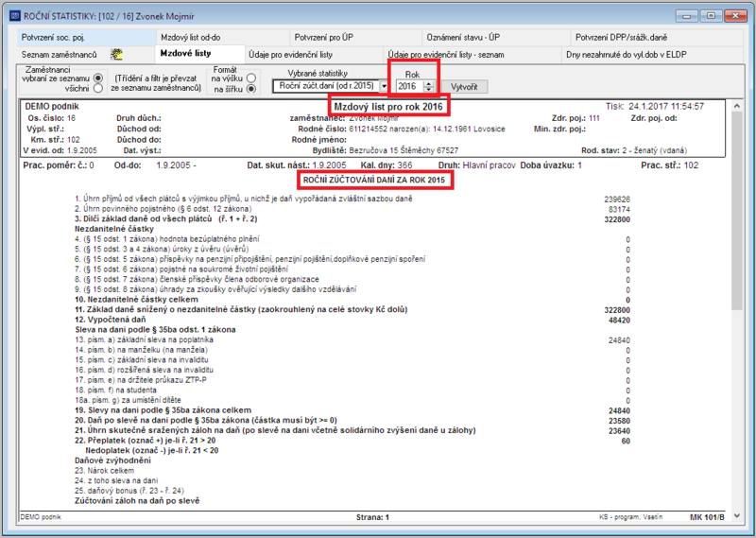Open Potvrzení DPP/srážk.daně tab
This screenshot has width=756, height=538.
tap(657, 37)
